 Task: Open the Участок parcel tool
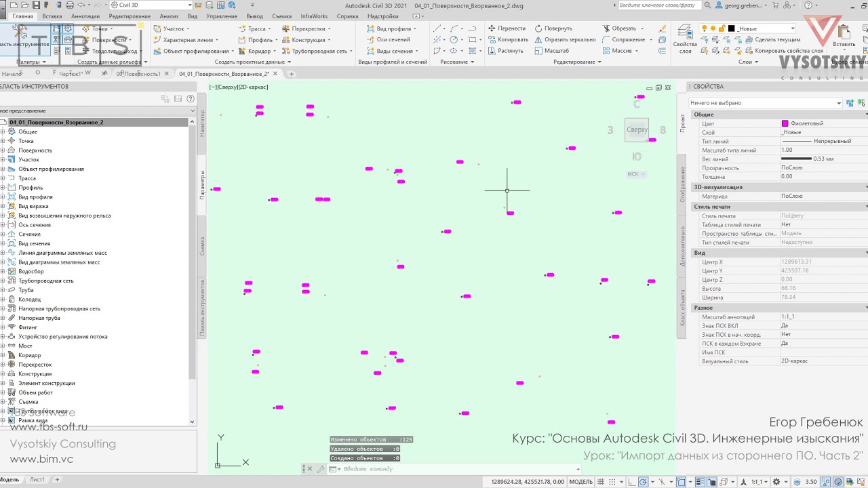[173, 28]
